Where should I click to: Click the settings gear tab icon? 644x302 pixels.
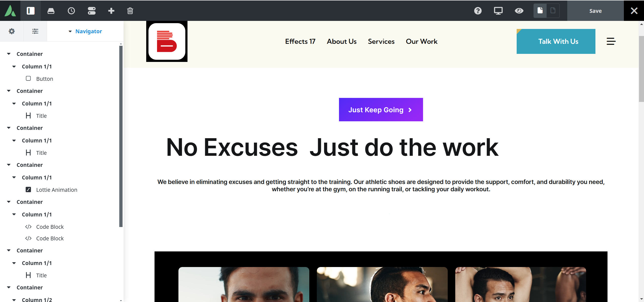12,31
